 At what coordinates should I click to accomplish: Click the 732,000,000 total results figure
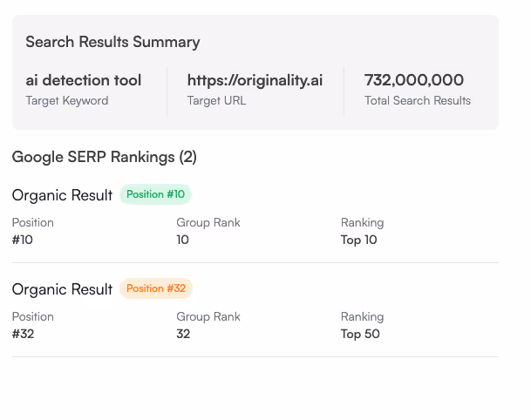[x=414, y=80]
